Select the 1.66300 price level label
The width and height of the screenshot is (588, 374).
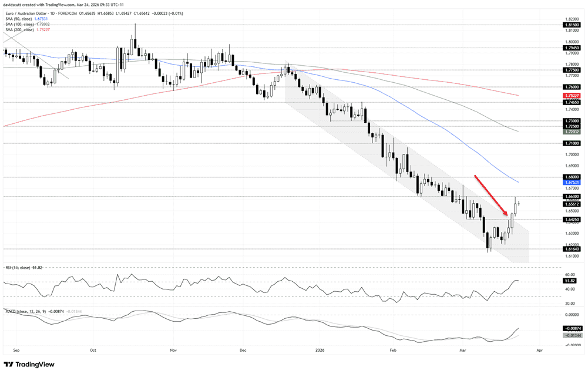point(572,196)
